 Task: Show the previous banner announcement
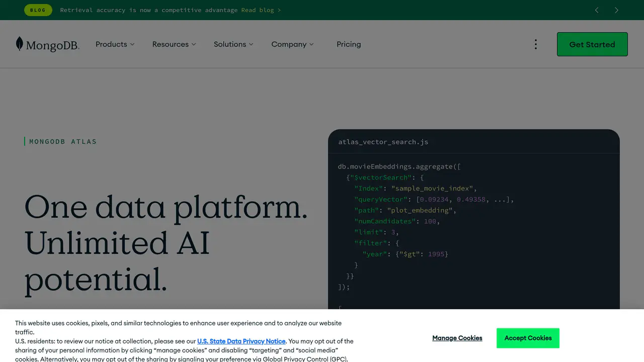pyautogui.click(x=597, y=10)
